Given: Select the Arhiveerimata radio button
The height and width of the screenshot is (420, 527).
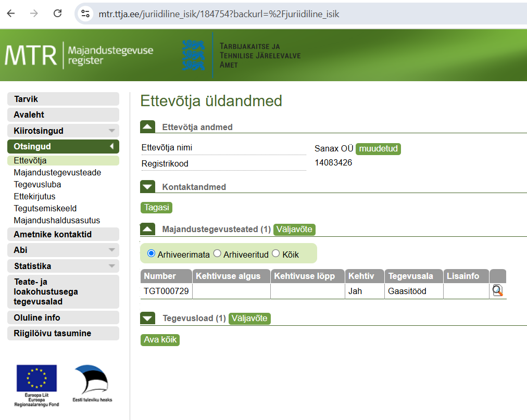Looking at the screenshot, I should tap(152, 254).
